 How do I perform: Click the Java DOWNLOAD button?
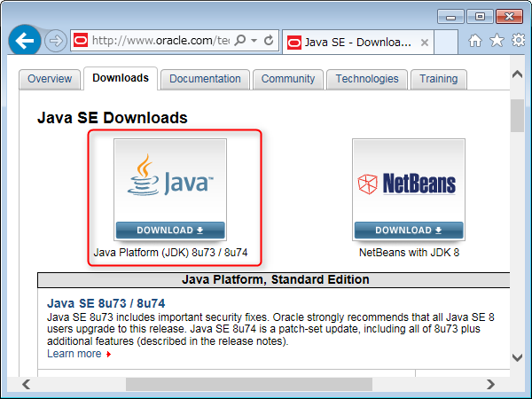(170, 231)
